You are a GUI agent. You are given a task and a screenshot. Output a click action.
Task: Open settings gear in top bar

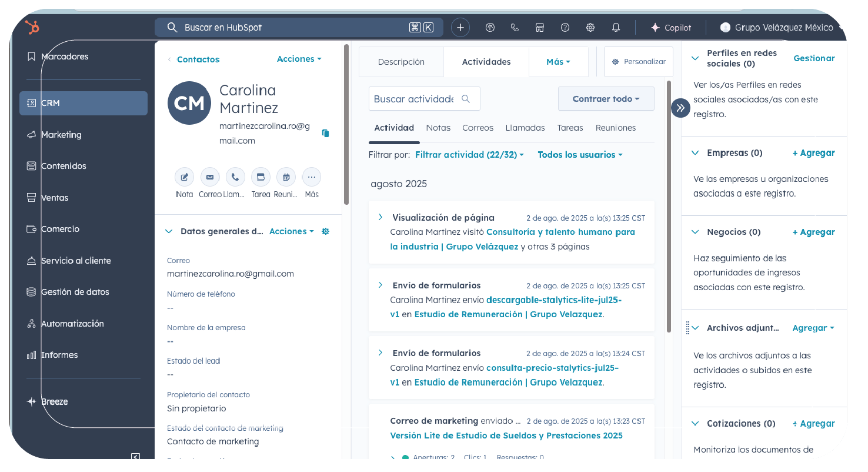click(590, 28)
